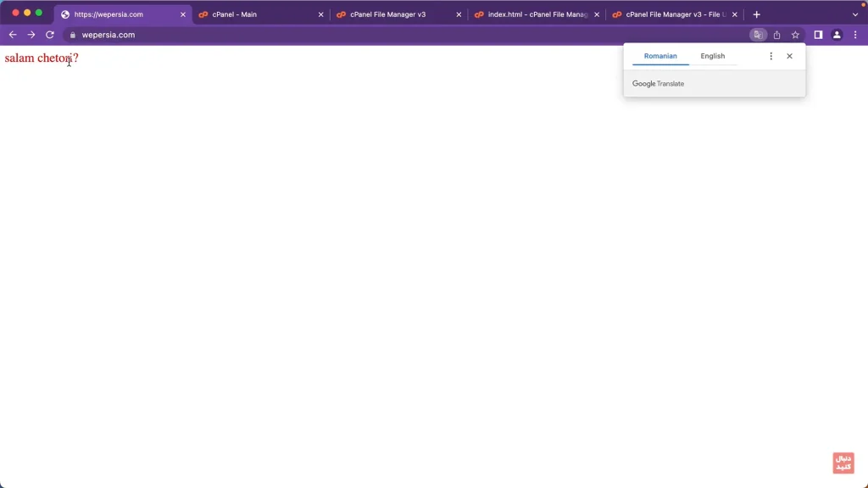
Task: View site info via the lock icon
Action: (73, 35)
